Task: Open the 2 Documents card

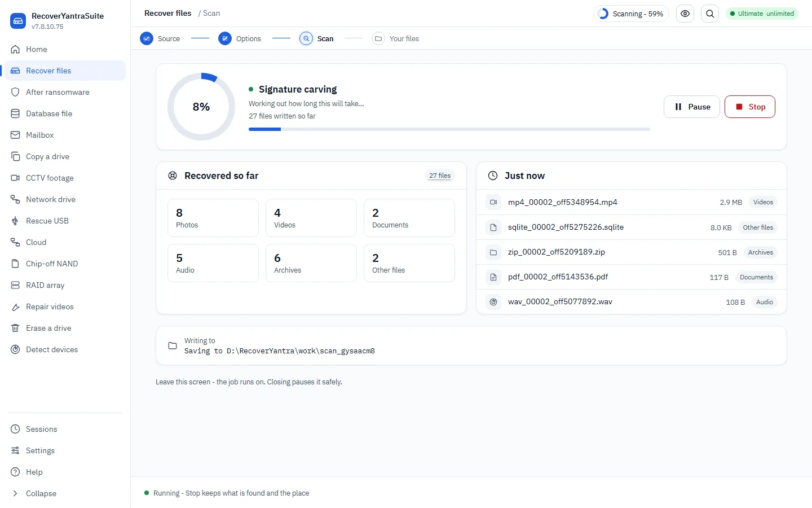Action: point(409,218)
